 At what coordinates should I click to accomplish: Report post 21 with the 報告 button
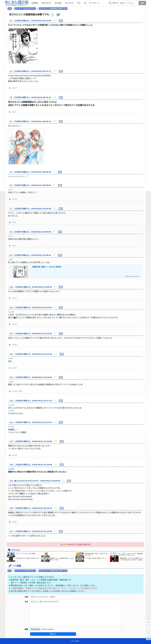[61, 531]
